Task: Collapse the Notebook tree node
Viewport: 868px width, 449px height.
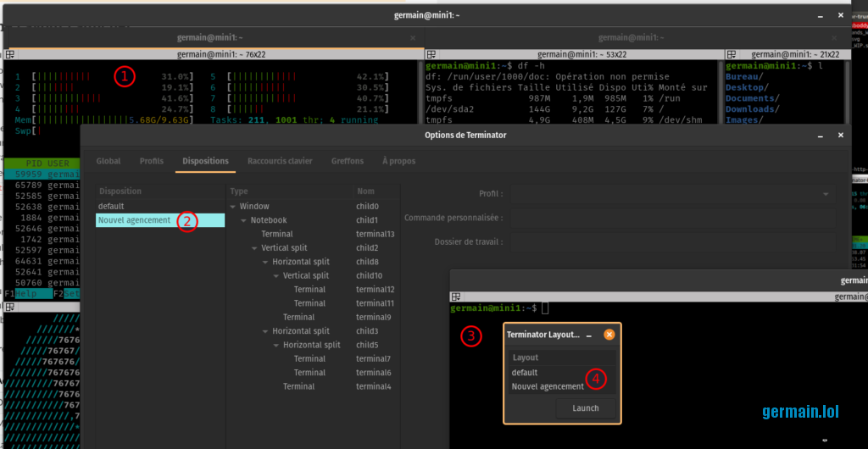Action: pos(243,220)
